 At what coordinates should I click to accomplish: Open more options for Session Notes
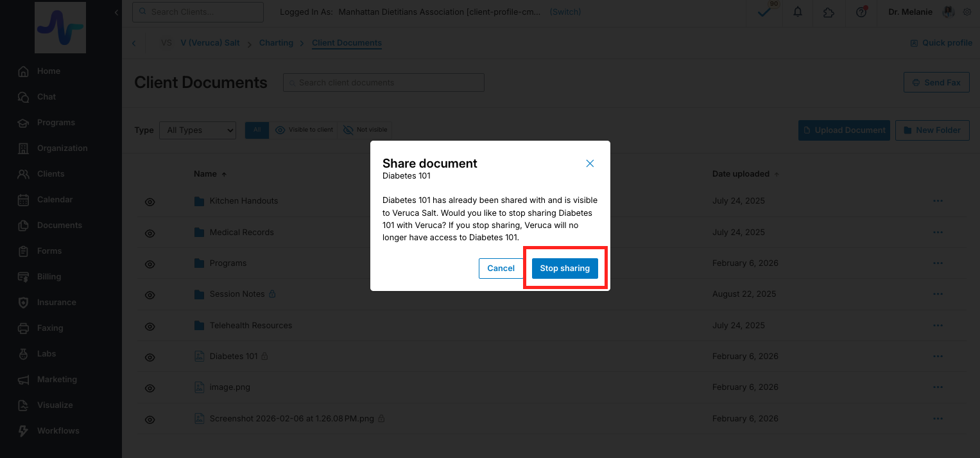point(938,294)
